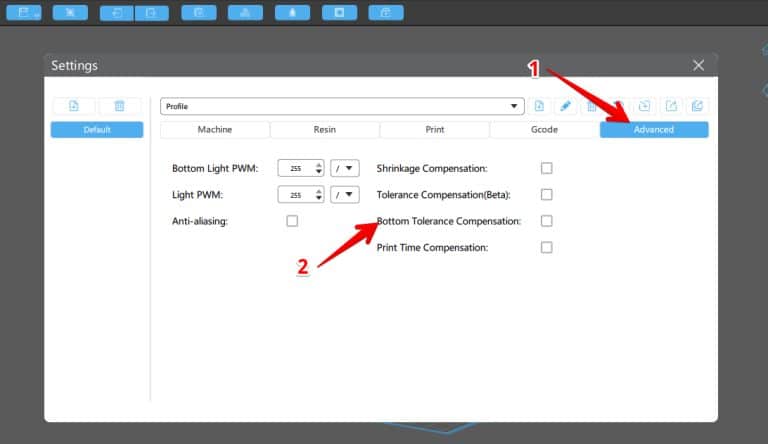Click the Bottom Light PWM value field

coord(301,168)
